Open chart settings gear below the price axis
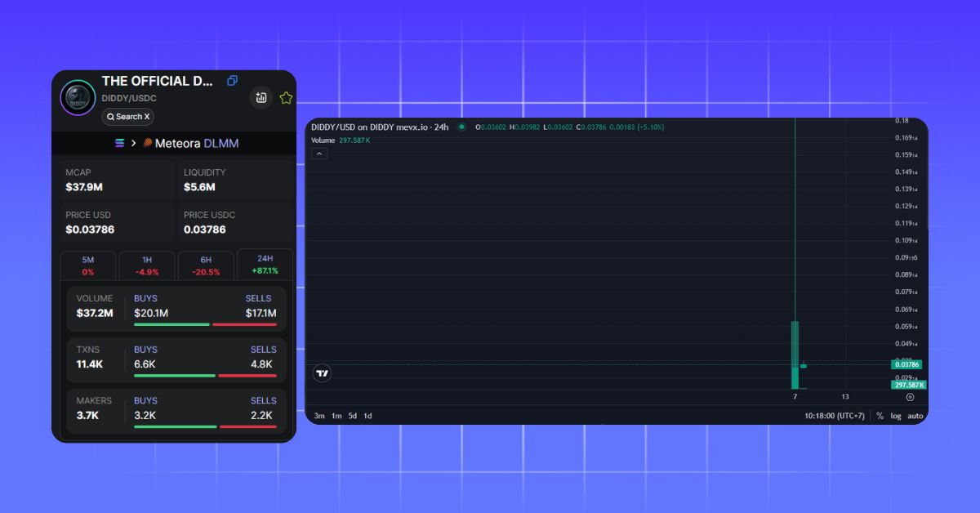 click(x=910, y=397)
